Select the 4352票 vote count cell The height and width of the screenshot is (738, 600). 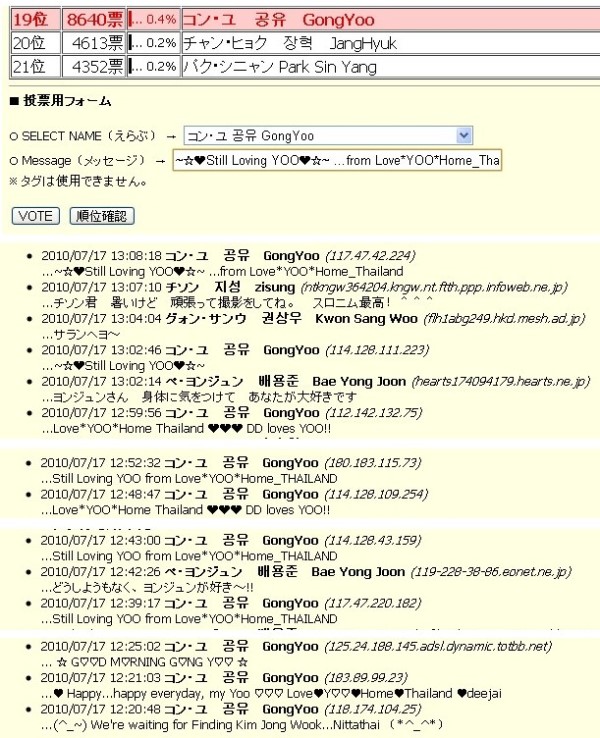(x=94, y=66)
